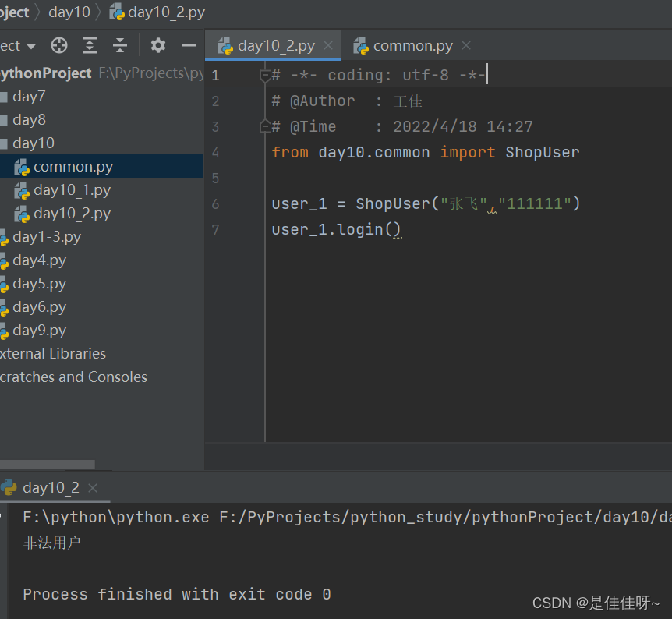Click the fold marker on line 1
Viewport: 672px width, 619px height.
[x=265, y=76]
